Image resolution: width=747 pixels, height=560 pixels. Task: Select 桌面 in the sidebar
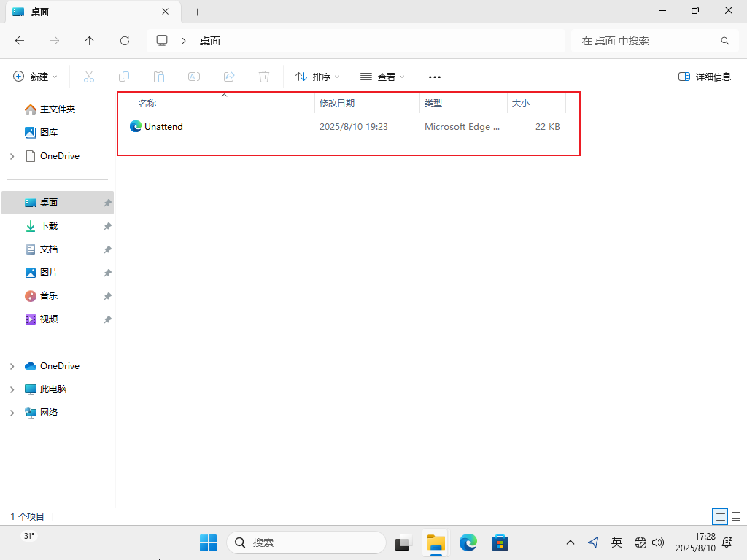pos(58,203)
